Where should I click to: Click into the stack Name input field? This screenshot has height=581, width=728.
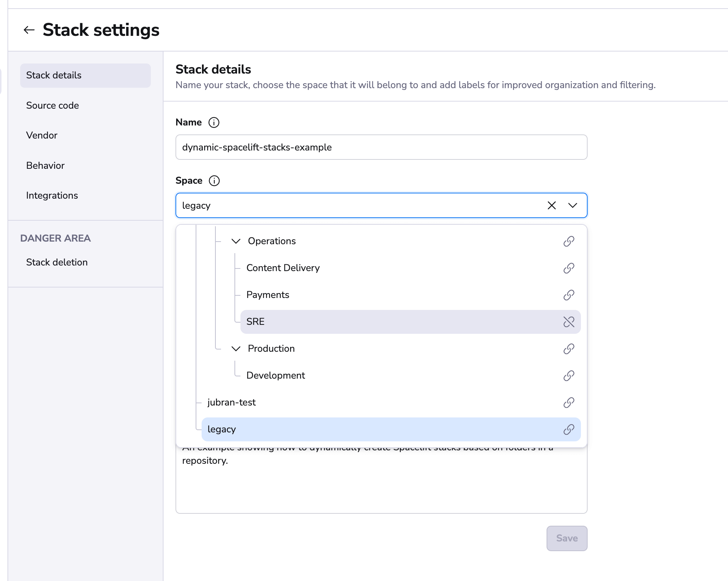coord(381,147)
